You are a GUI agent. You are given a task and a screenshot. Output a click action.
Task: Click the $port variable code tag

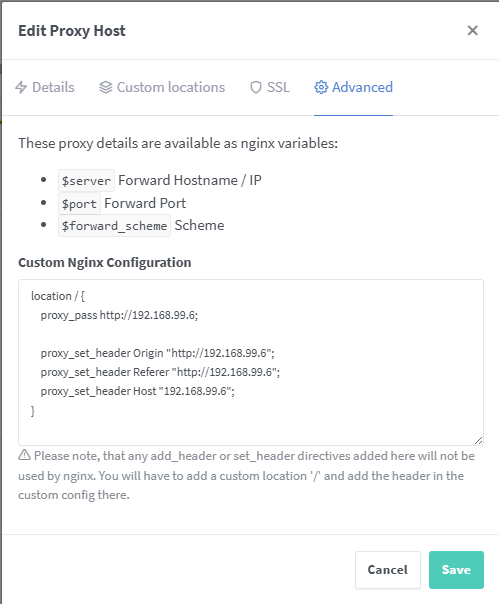[x=79, y=203]
